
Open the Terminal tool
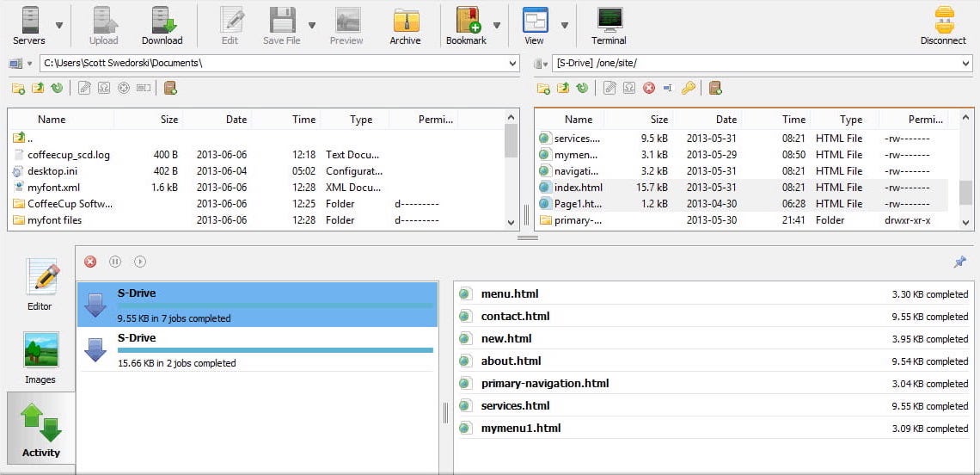pos(609,27)
